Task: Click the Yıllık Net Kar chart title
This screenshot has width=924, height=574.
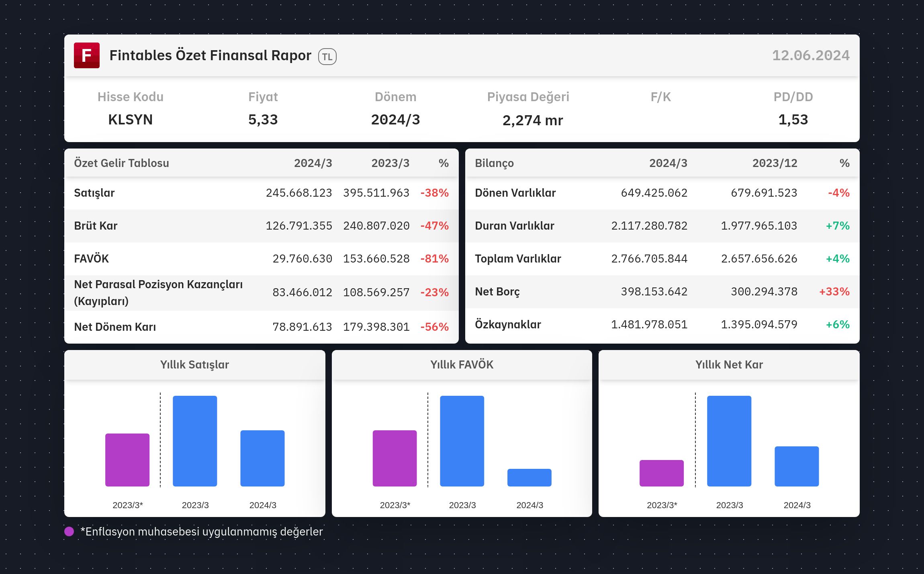Action: coord(729,364)
